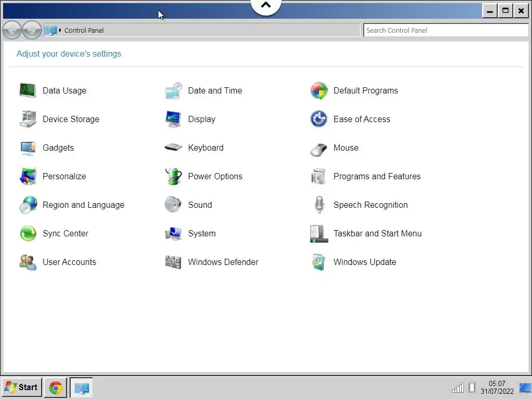532x399 pixels.
Task: Open the System computer icon
Action: (x=174, y=233)
